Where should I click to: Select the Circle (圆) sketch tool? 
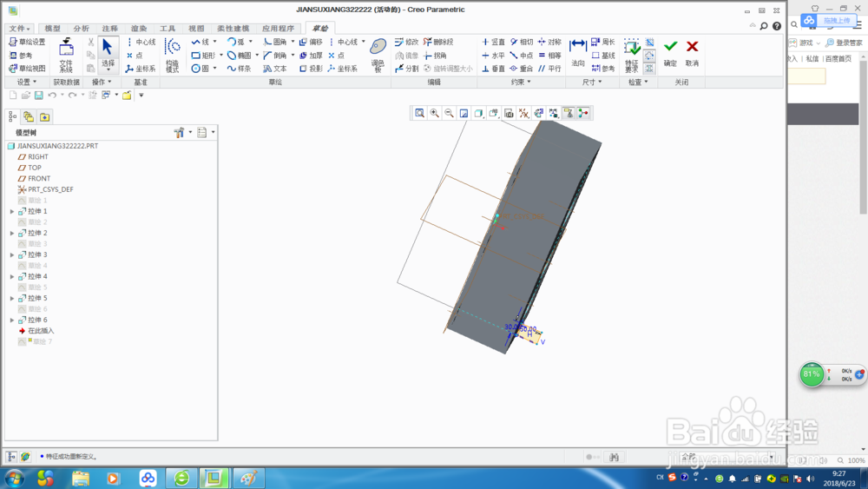coord(201,69)
